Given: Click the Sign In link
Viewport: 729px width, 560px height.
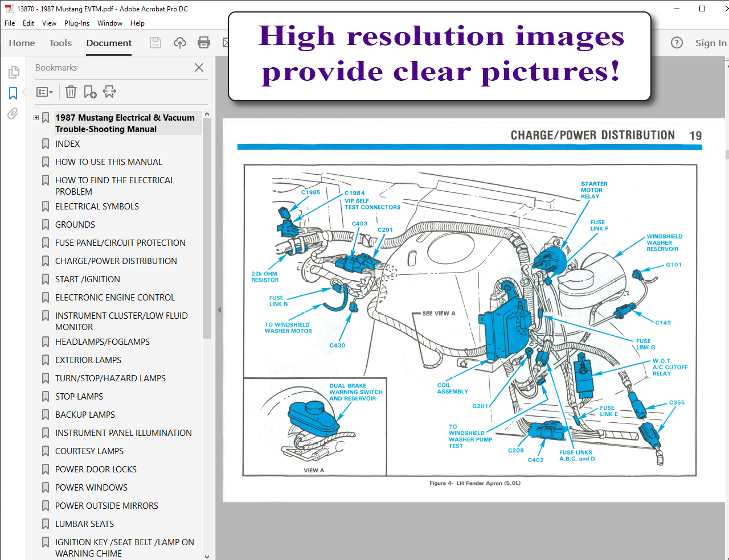Looking at the screenshot, I should (711, 43).
